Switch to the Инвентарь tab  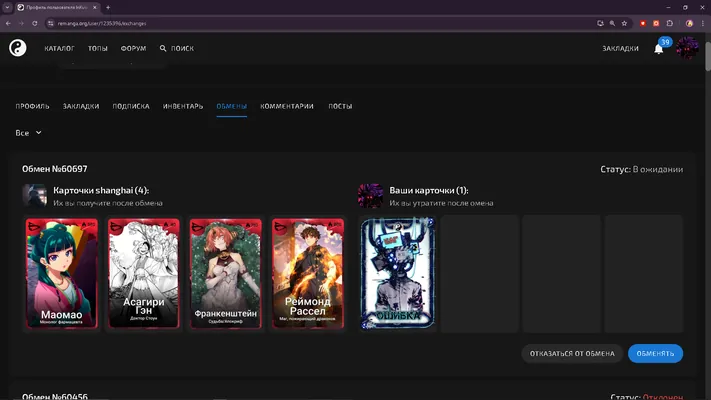click(183, 106)
